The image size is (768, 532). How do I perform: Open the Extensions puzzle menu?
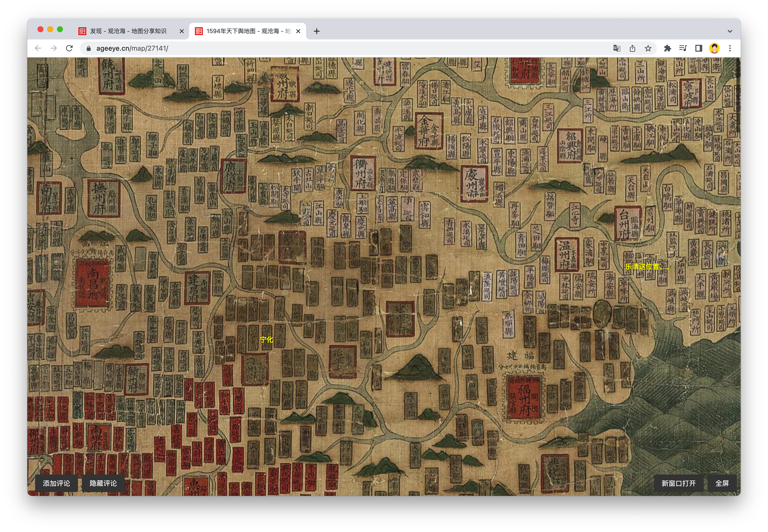pyautogui.click(x=667, y=48)
